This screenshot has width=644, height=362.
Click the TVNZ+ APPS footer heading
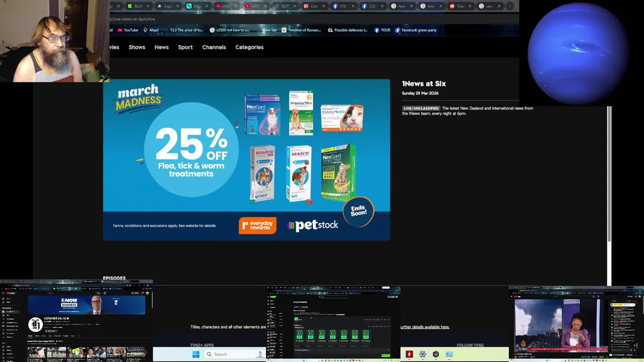202,345
